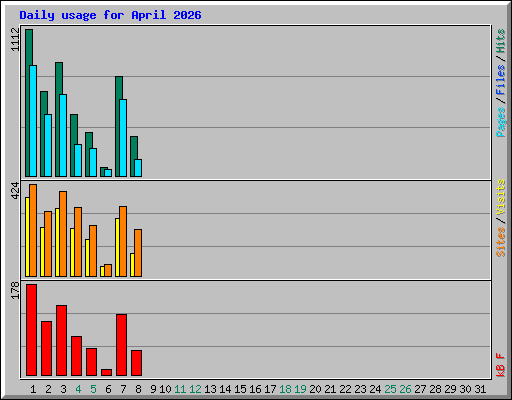Click the 424 axis label
Viewport: 512px width, 400px height.
pyautogui.click(x=15, y=191)
